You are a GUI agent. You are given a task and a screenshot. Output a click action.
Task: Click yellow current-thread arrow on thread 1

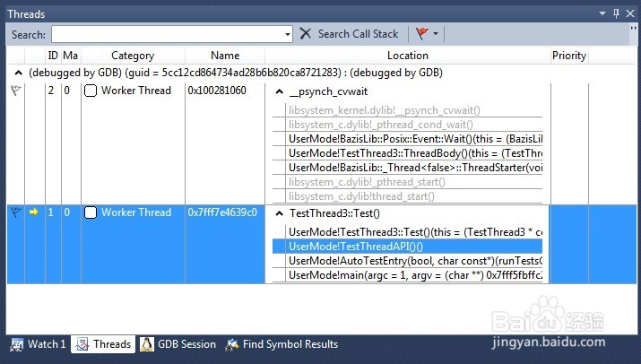coord(33,212)
